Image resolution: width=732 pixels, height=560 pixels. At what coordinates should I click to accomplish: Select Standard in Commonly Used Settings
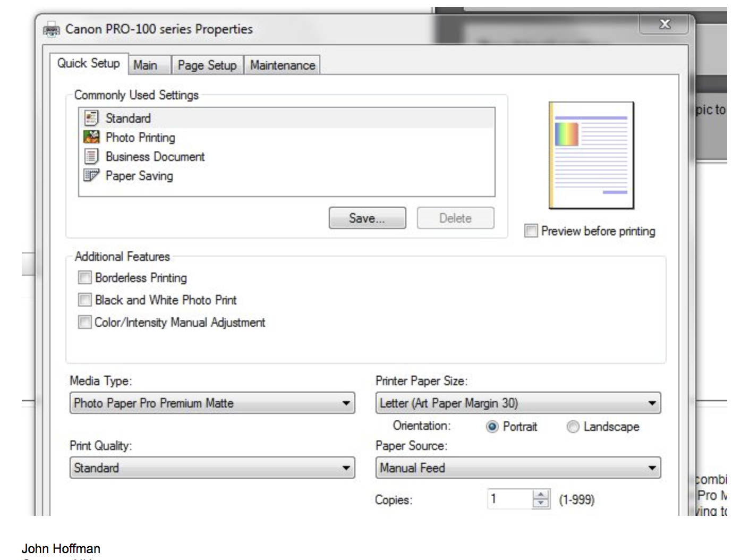287,118
